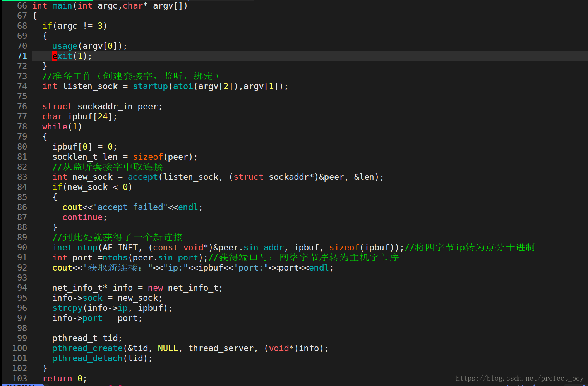
Task: Click 'atoi' in line 74
Action: (x=183, y=86)
